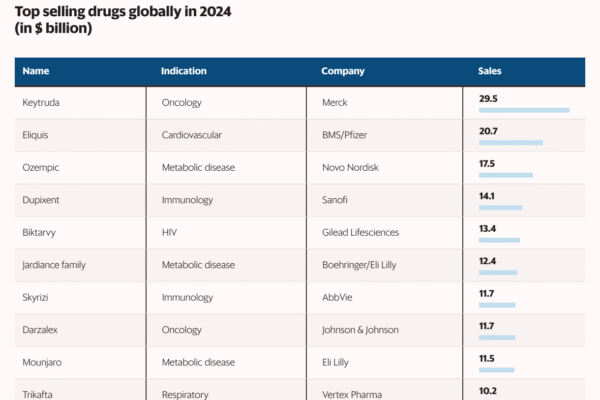
Task: Select the HIV indication cell
Action: point(170,232)
